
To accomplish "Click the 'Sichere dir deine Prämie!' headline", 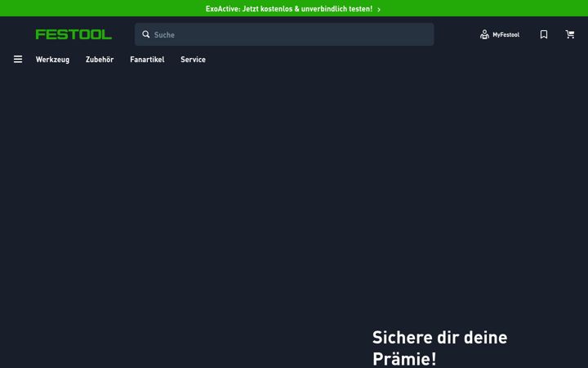I will tap(439, 348).
